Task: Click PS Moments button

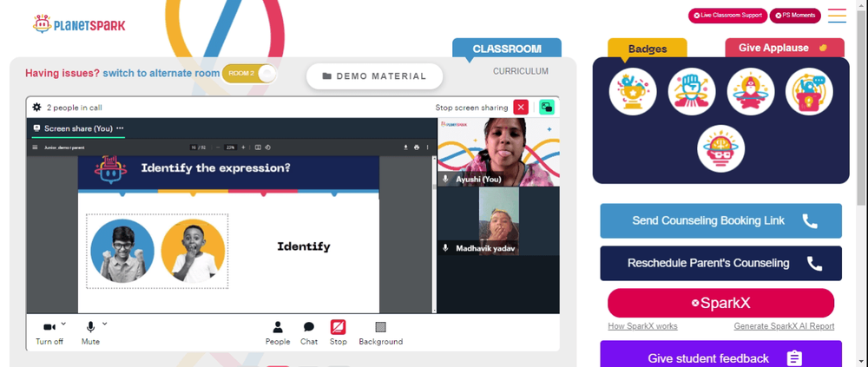Action: (795, 16)
